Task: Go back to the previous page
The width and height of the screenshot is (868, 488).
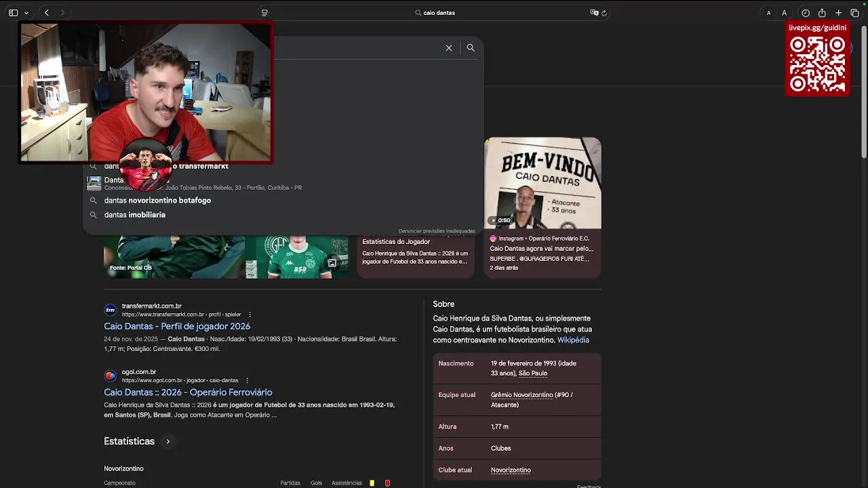Action: pos(46,13)
